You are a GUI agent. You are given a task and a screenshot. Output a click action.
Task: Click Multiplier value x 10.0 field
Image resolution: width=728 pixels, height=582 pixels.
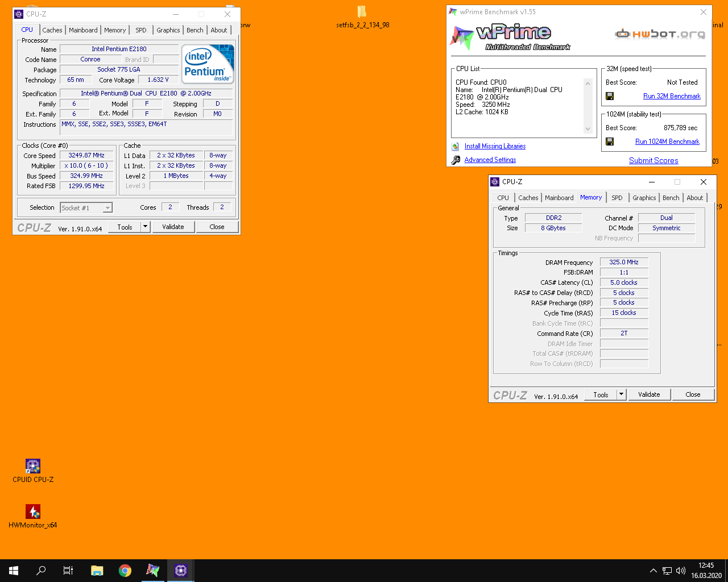[x=86, y=165]
